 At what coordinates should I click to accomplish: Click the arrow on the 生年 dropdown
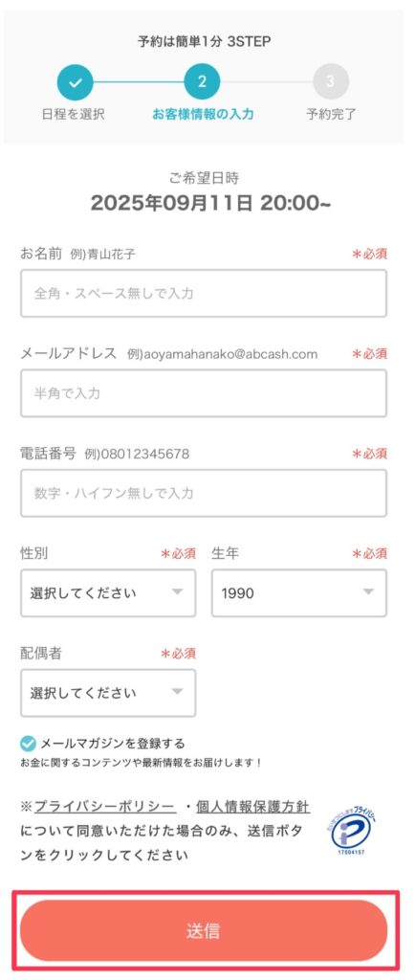368,591
